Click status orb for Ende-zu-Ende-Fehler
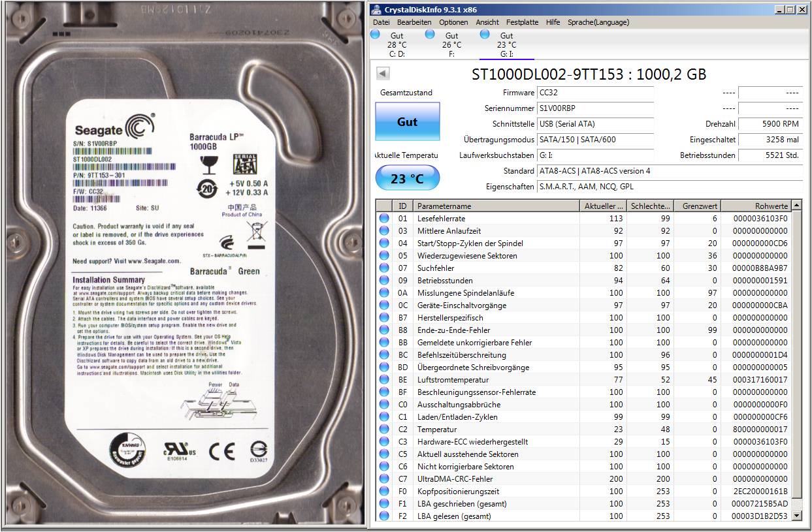Image resolution: width=812 pixels, height=532 pixels. 384,330
